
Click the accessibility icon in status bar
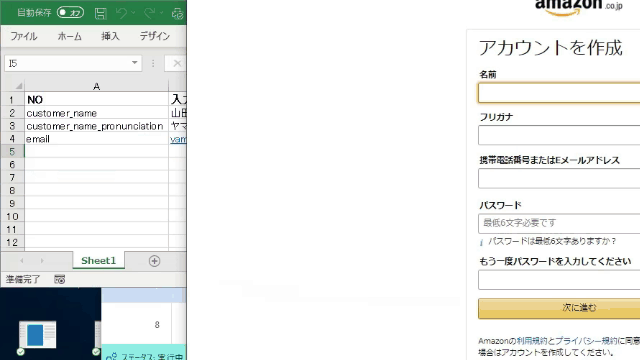pyautogui.click(x=60, y=279)
